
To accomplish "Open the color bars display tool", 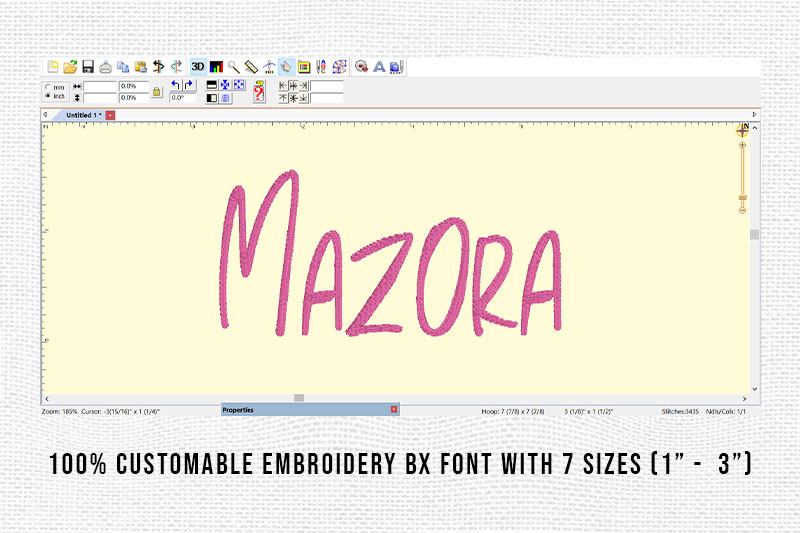I will pyautogui.click(x=216, y=67).
